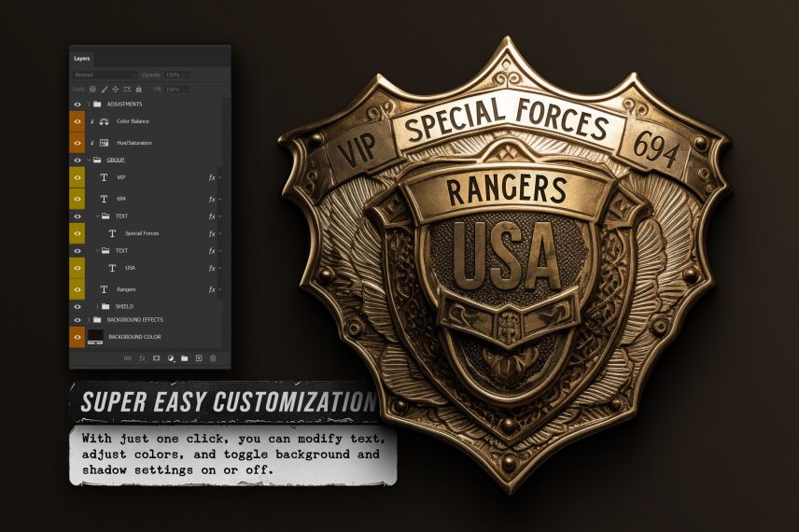
Task: Click the BACKGROUND COLOR layer thumbnail
Action: [x=95, y=337]
